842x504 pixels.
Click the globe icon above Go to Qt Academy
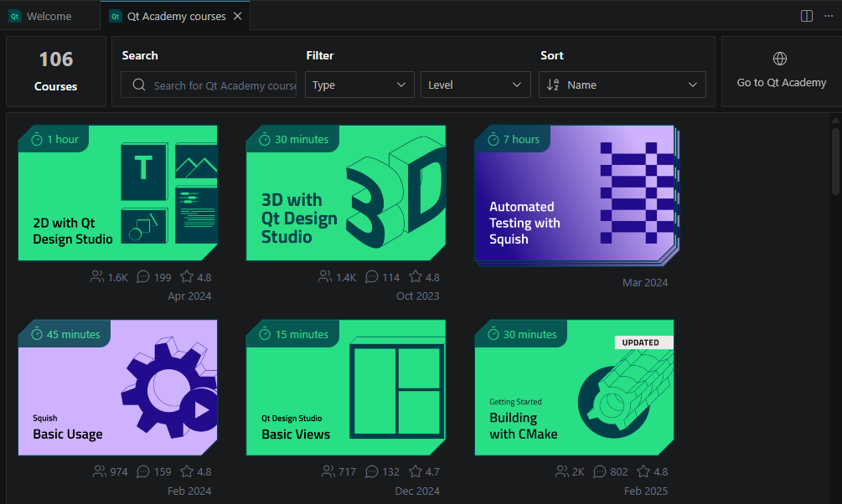(x=780, y=59)
